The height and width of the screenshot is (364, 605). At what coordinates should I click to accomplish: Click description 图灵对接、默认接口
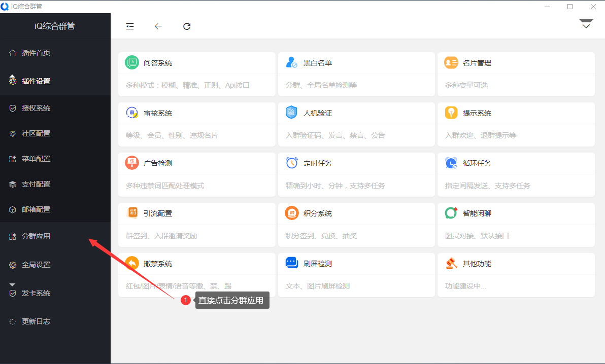[x=477, y=236]
